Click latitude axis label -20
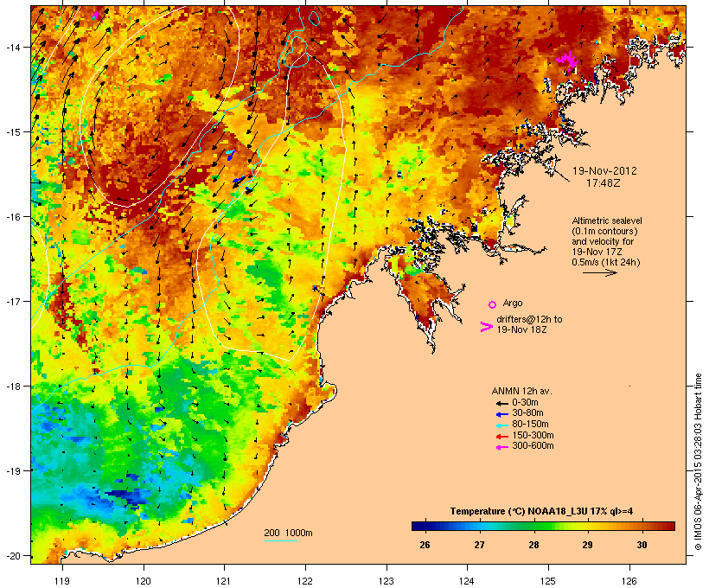Viewport: 709px width, 588px height. click(12, 555)
